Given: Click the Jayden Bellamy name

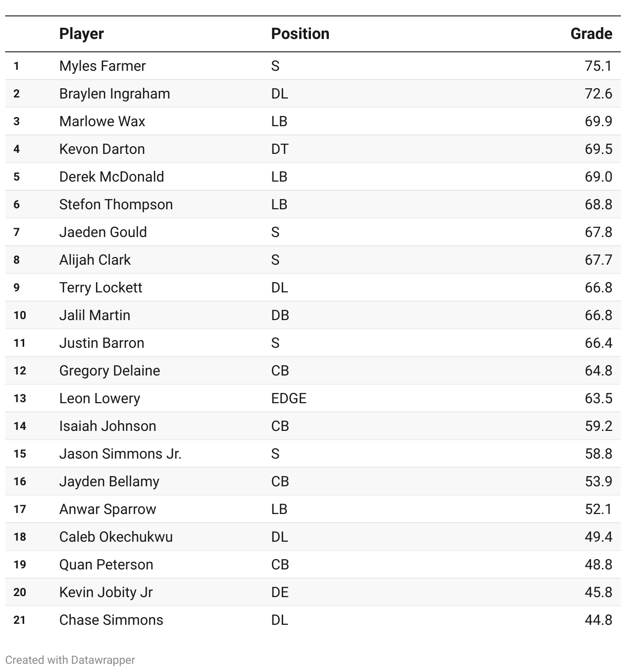Looking at the screenshot, I should click(x=109, y=481).
